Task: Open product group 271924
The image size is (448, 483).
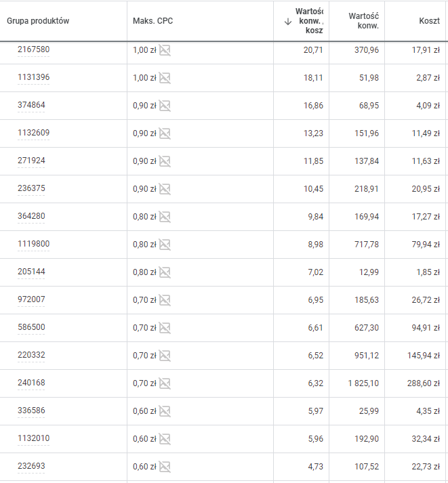Action: tap(31, 161)
